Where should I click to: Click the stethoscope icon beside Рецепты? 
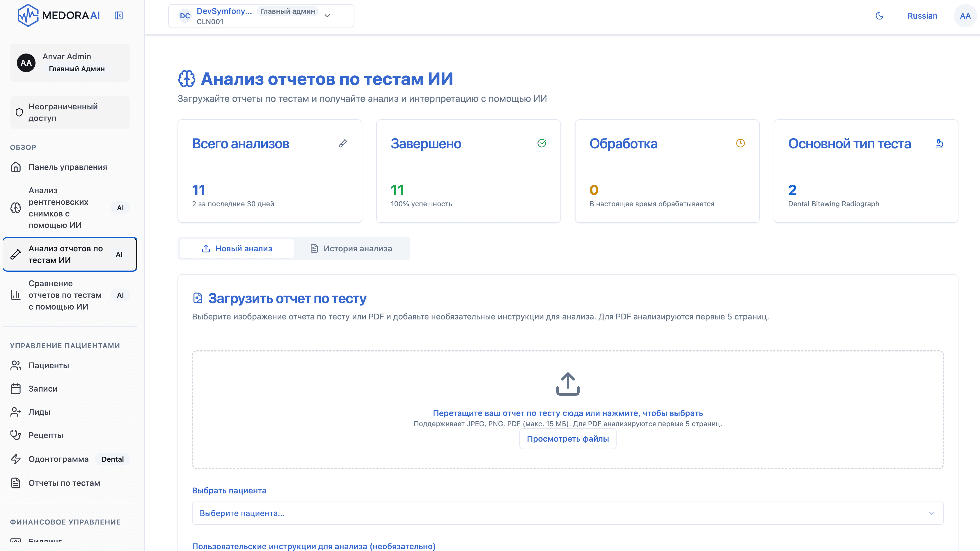point(16,435)
